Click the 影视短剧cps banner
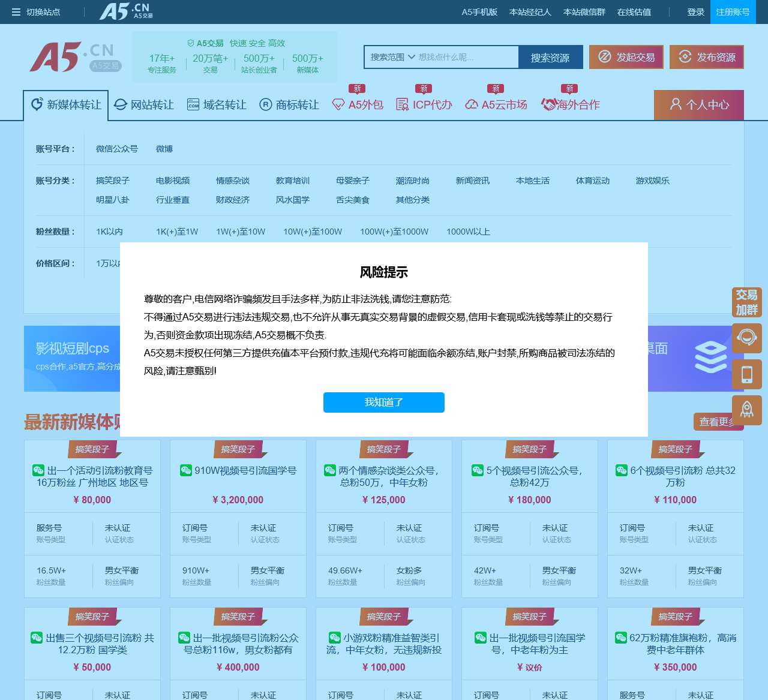The height and width of the screenshot is (700, 768). pyautogui.click(x=72, y=359)
